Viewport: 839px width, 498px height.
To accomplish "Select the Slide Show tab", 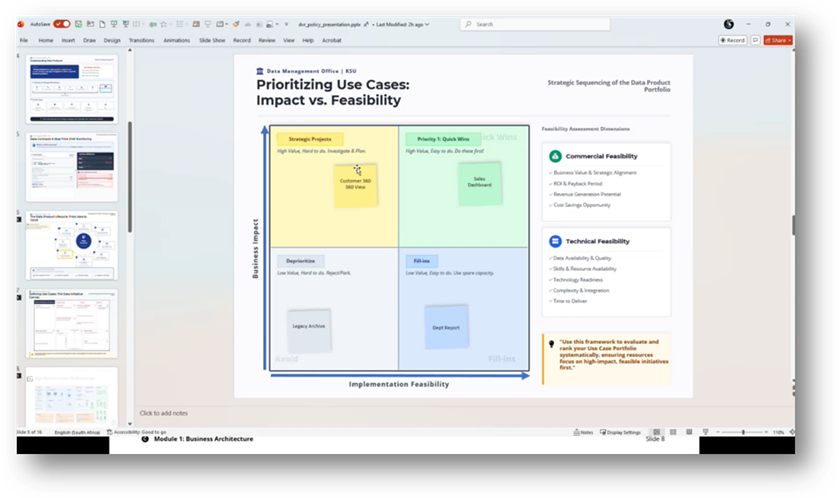I will point(212,40).
